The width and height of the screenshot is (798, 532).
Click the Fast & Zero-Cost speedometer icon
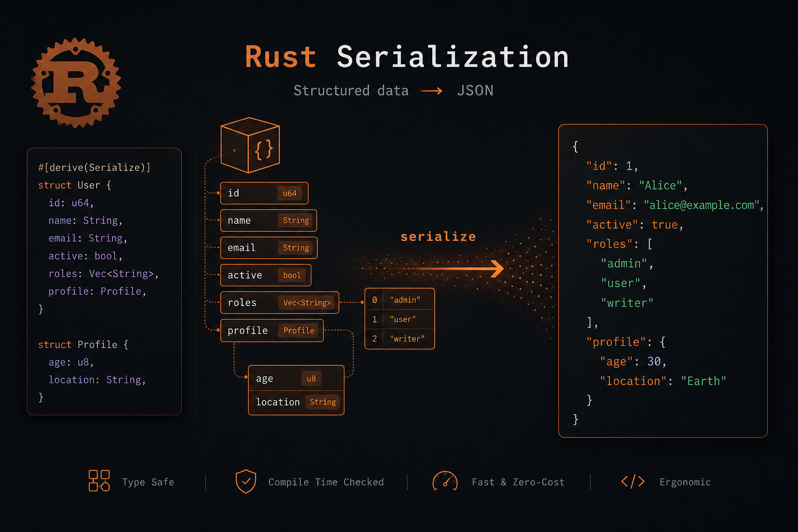pyautogui.click(x=445, y=481)
